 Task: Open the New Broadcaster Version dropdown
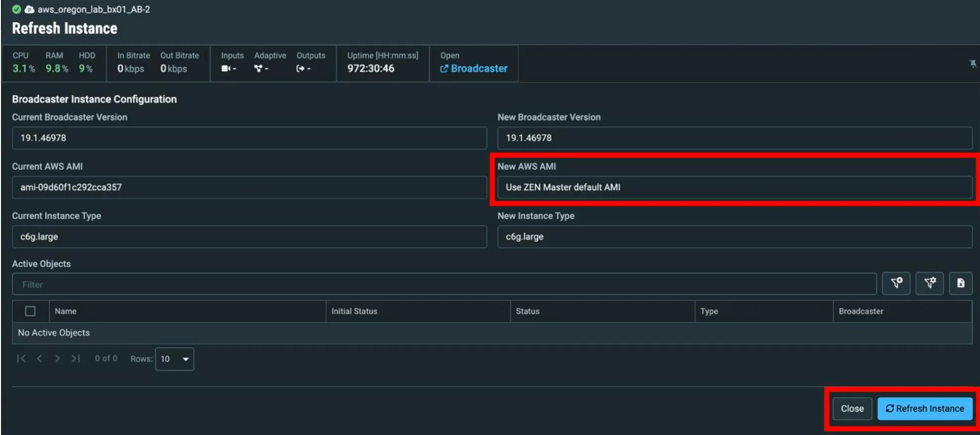[735, 138]
